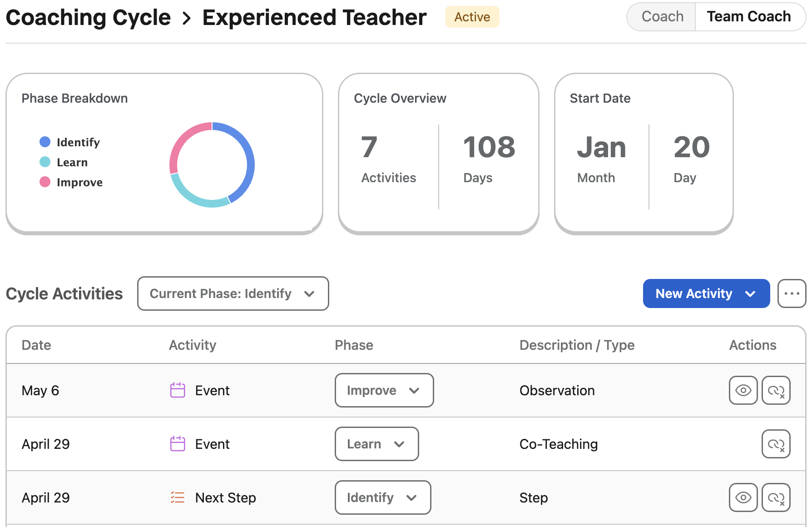Open the three-dots more options menu
812x527 pixels.
pyautogui.click(x=792, y=293)
